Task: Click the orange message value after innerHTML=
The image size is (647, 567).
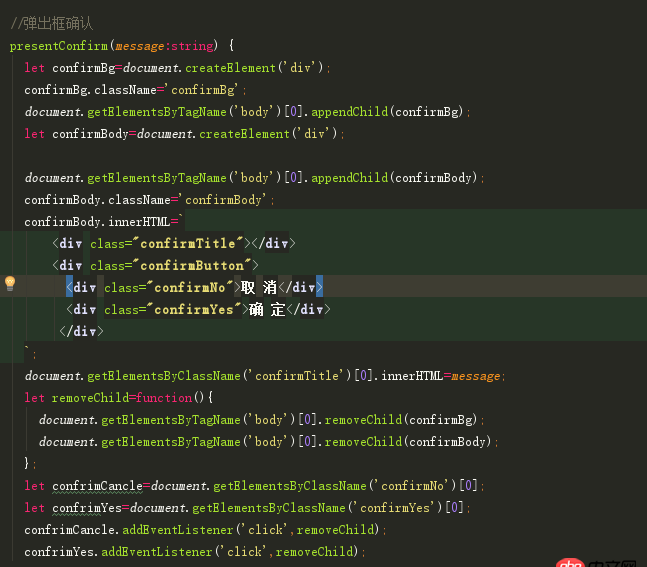Action: 475,376
